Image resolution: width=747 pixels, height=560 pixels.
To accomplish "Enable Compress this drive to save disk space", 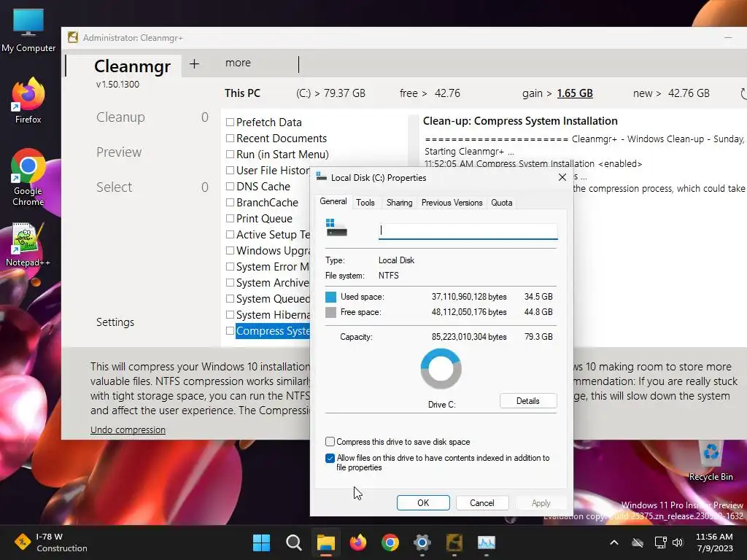I will click(330, 441).
